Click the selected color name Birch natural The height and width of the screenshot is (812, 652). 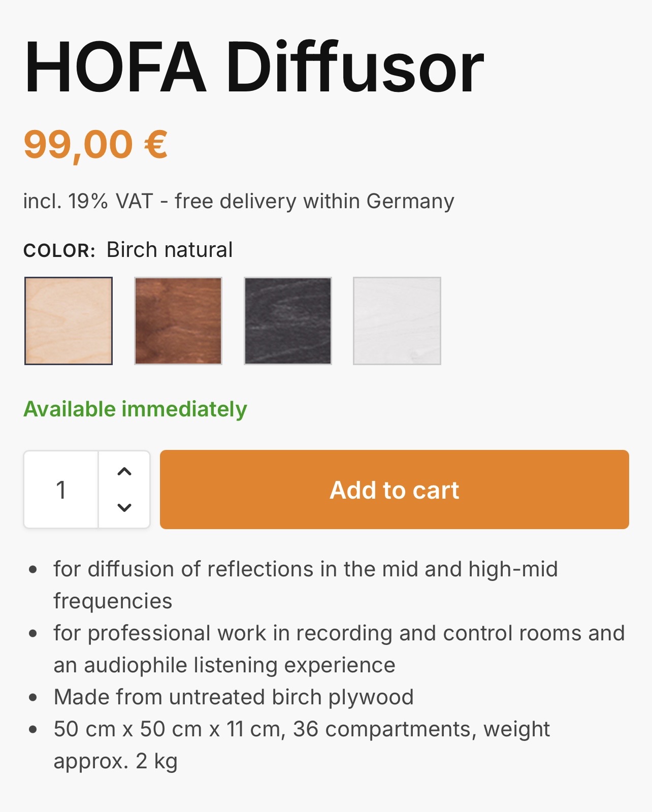170,250
